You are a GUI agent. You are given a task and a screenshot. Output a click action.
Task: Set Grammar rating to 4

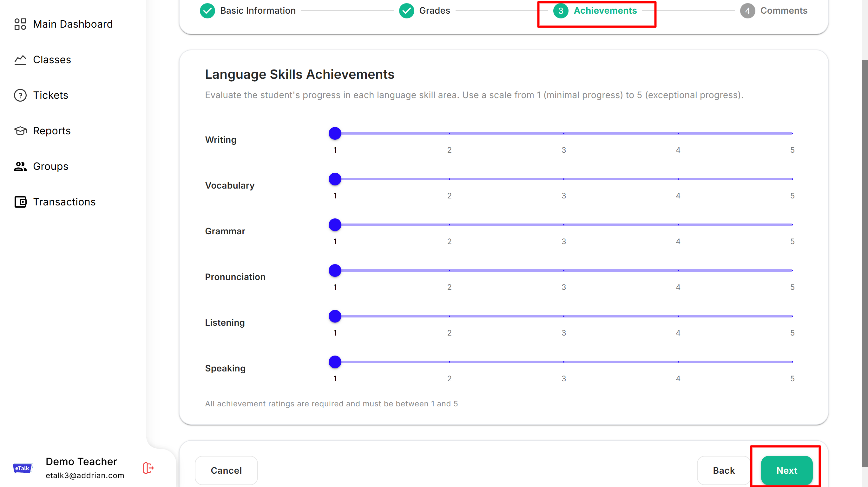[678, 225]
